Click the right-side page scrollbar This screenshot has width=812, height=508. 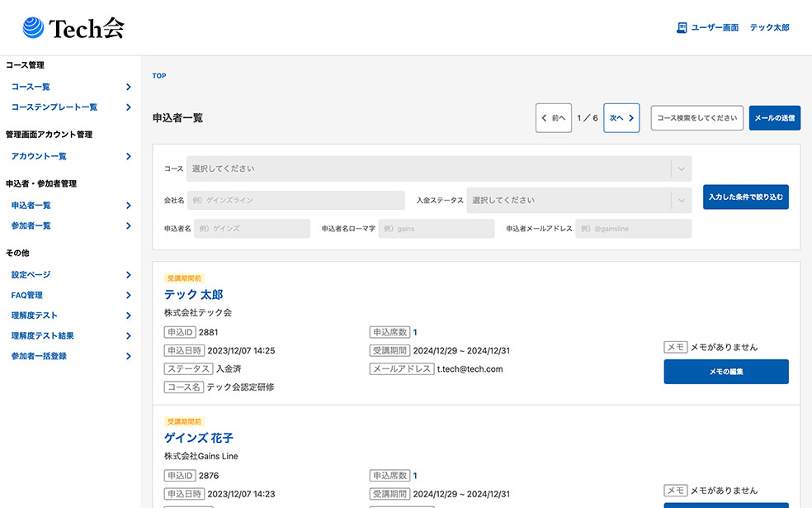(x=806, y=248)
